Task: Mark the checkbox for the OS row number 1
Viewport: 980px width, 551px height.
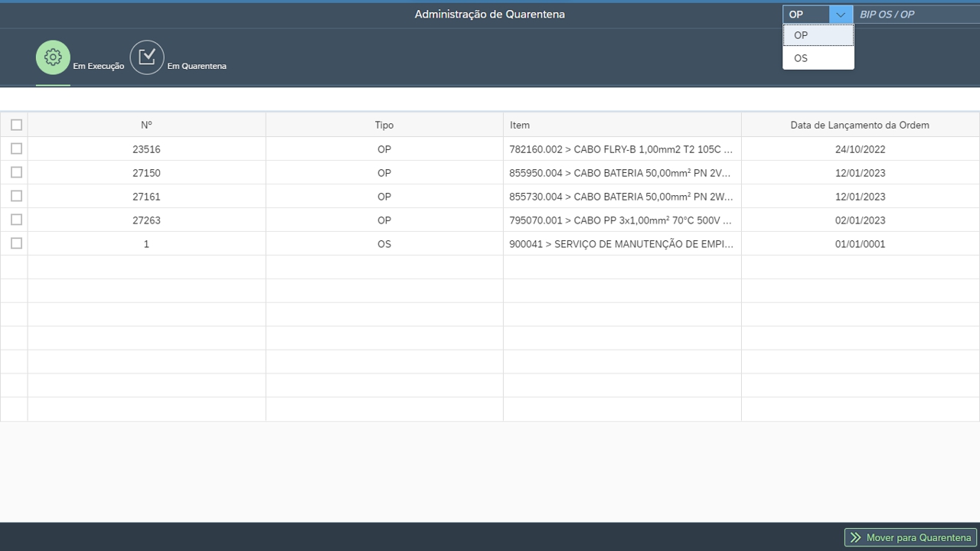Action: tap(16, 243)
